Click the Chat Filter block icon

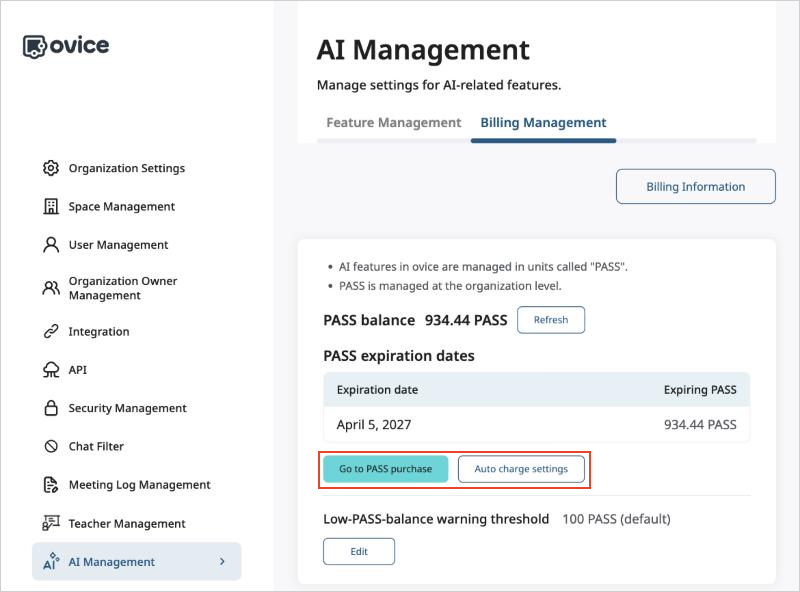(51, 446)
